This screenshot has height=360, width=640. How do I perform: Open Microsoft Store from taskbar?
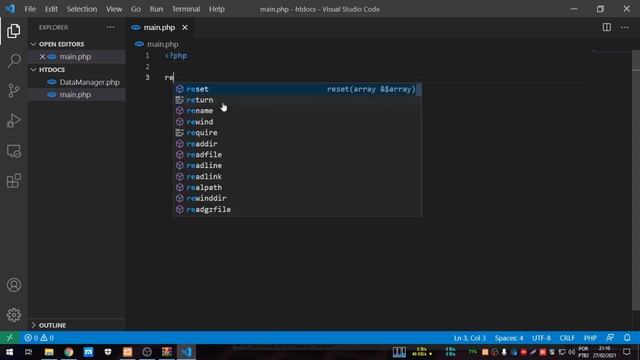(88, 352)
